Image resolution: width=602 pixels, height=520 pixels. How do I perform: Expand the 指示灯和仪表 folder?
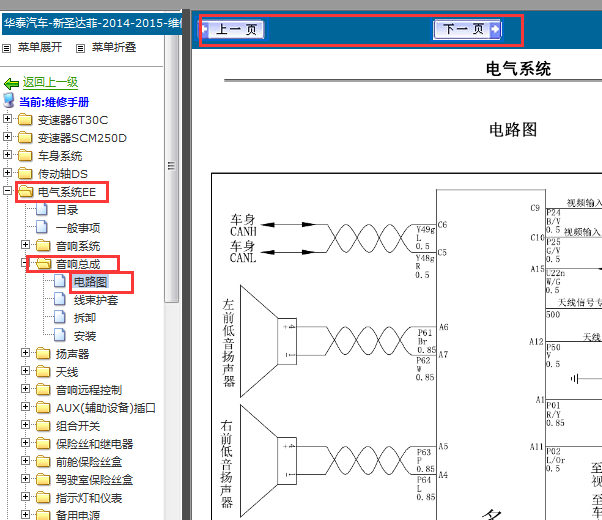point(25,497)
